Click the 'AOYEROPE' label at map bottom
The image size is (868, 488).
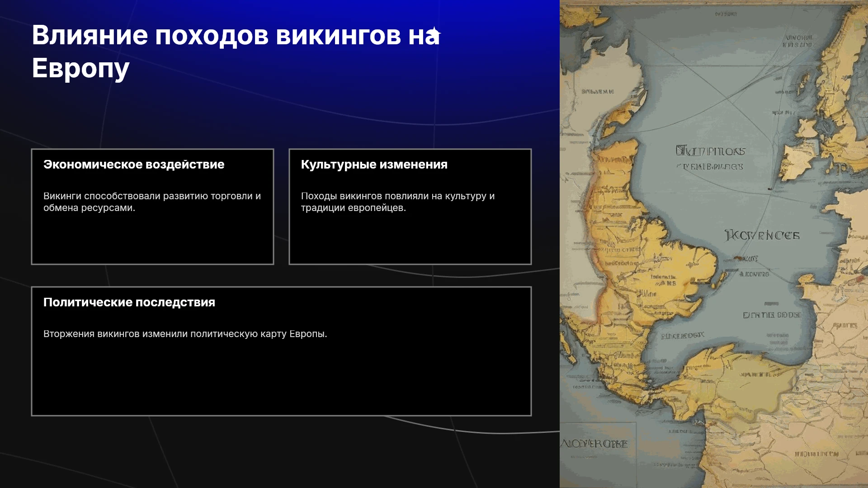tap(594, 444)
